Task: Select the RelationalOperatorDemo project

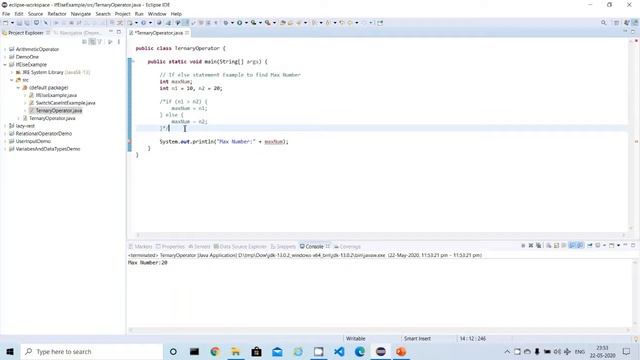Action: (x=43, y=133)
